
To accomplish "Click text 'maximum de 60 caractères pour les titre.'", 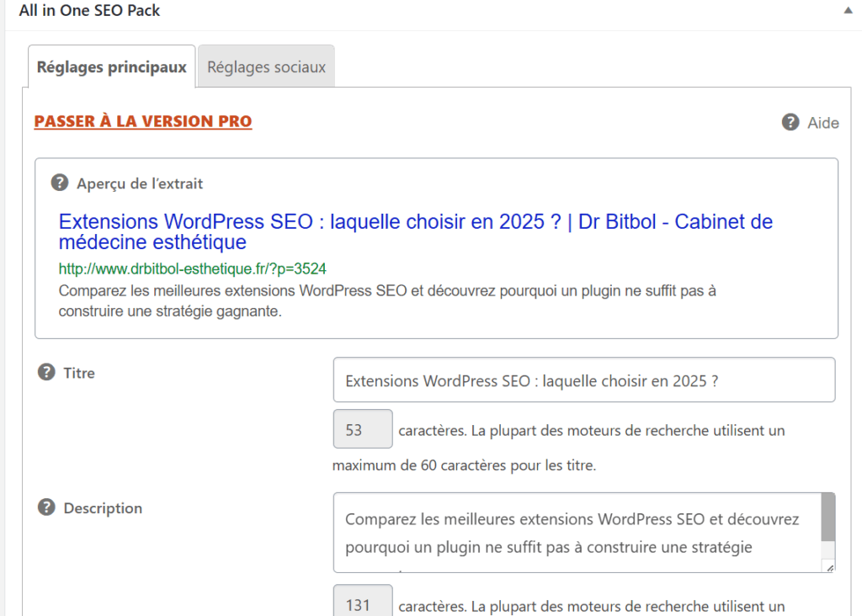I will pyautogui.click(x=465, y=465).
